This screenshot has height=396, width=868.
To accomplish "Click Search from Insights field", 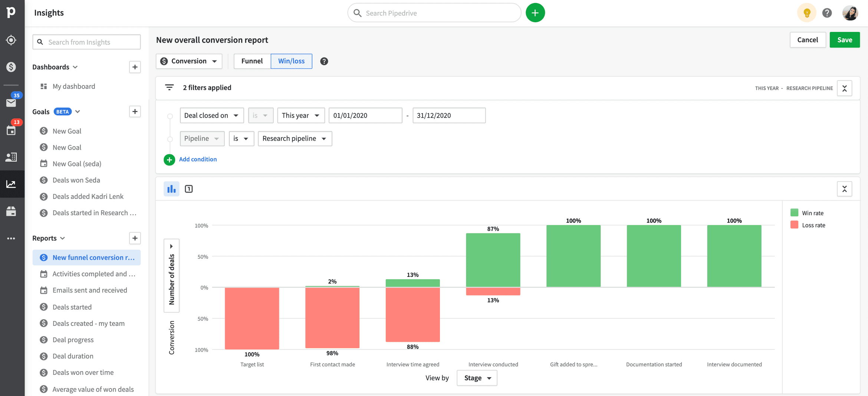I will click(x=86, y=42).
